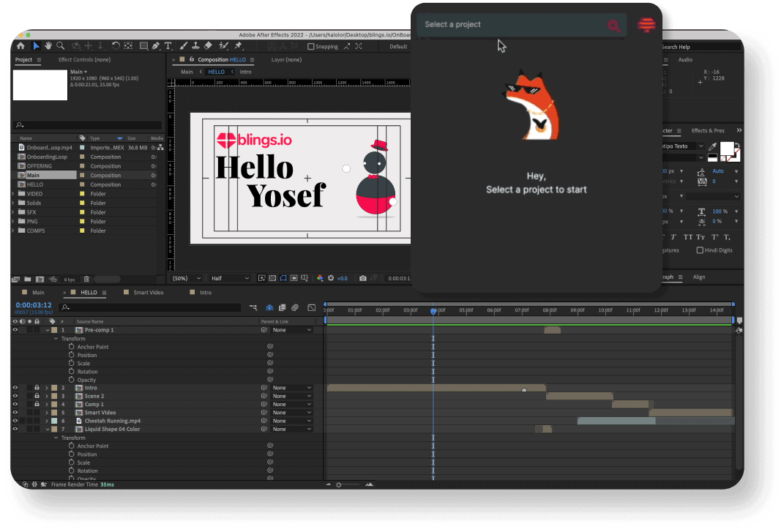The width and height of the screenshot is (784, 532).
Task: Select the Hand tool
Action: (x=48, y=46)
